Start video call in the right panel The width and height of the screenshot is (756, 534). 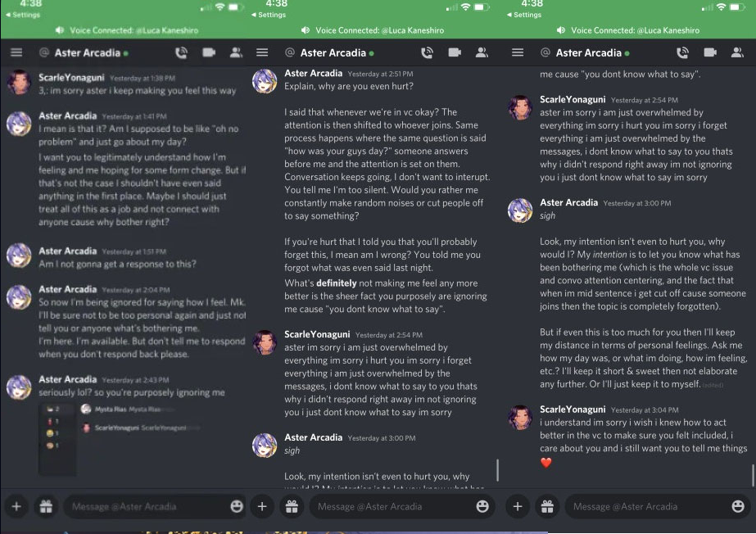pyautogui.click(x=709, y=52)
